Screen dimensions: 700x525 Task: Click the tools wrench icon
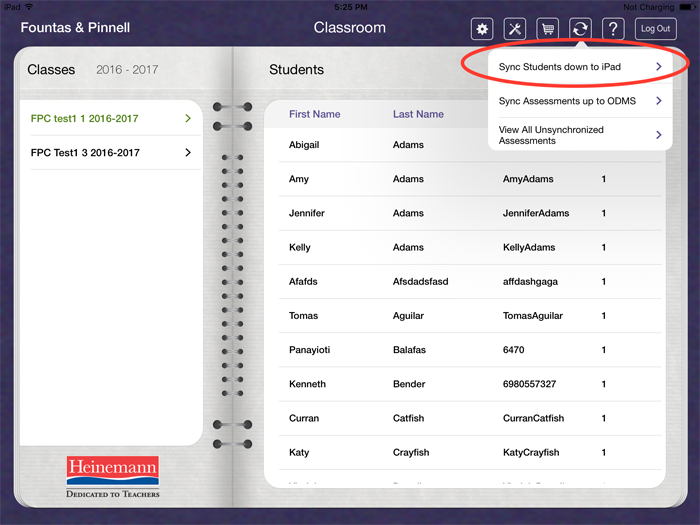tap(514, 29)
